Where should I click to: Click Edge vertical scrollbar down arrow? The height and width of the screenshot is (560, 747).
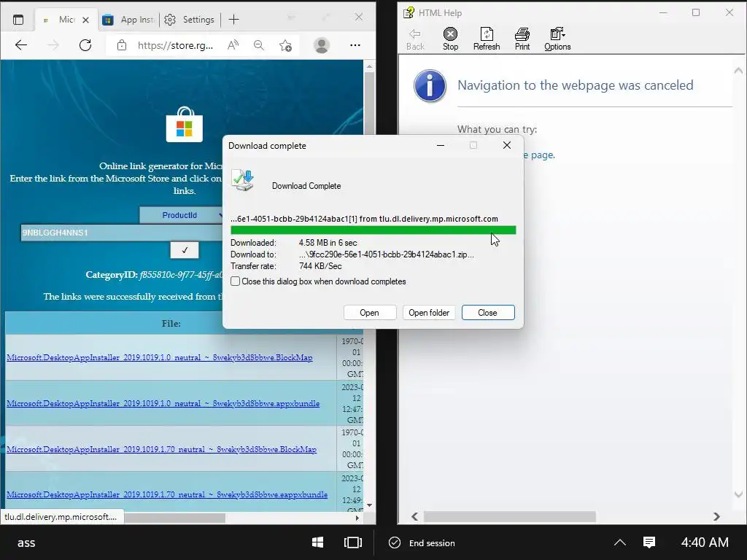point(369,505)
